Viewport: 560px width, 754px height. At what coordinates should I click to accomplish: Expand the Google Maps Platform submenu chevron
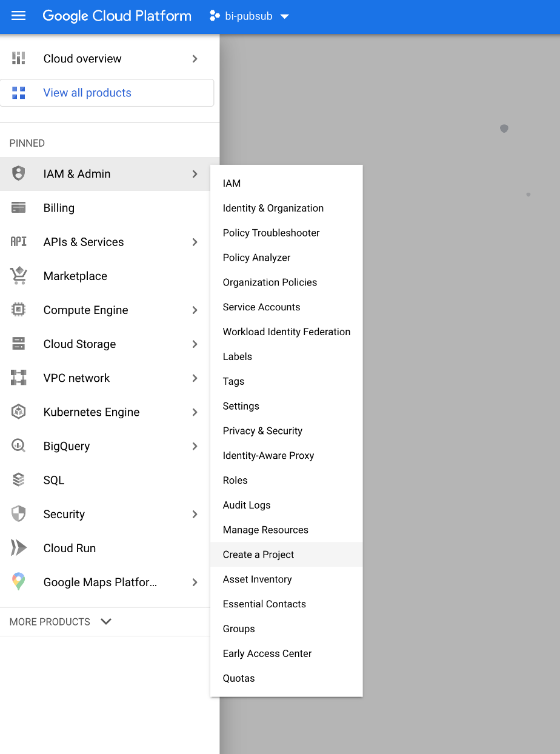click(x=195, y=582)
